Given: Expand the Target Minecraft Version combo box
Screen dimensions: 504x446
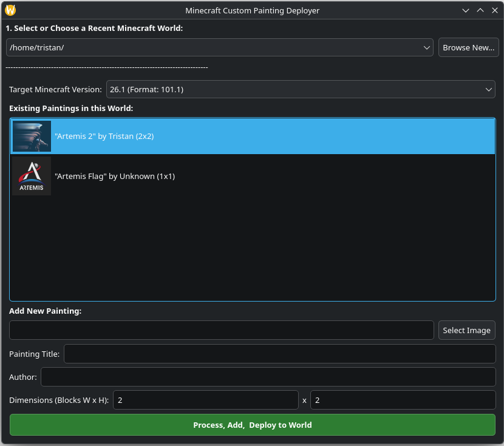Looking at the screenshot, I should tap(301, 89).
